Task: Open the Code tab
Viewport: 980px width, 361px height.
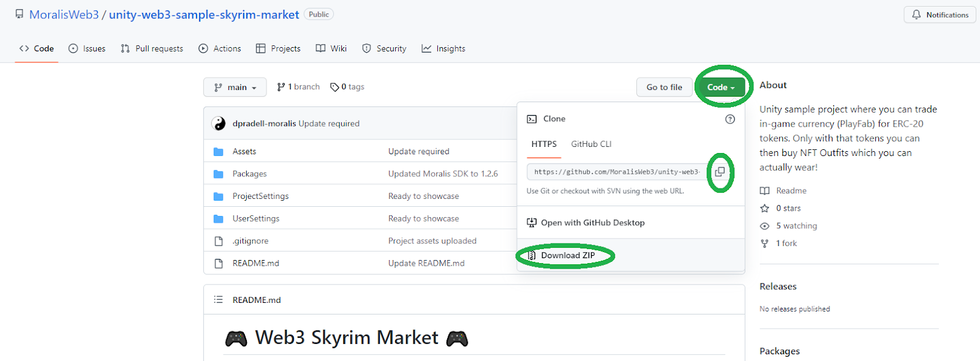Action: 36,48
